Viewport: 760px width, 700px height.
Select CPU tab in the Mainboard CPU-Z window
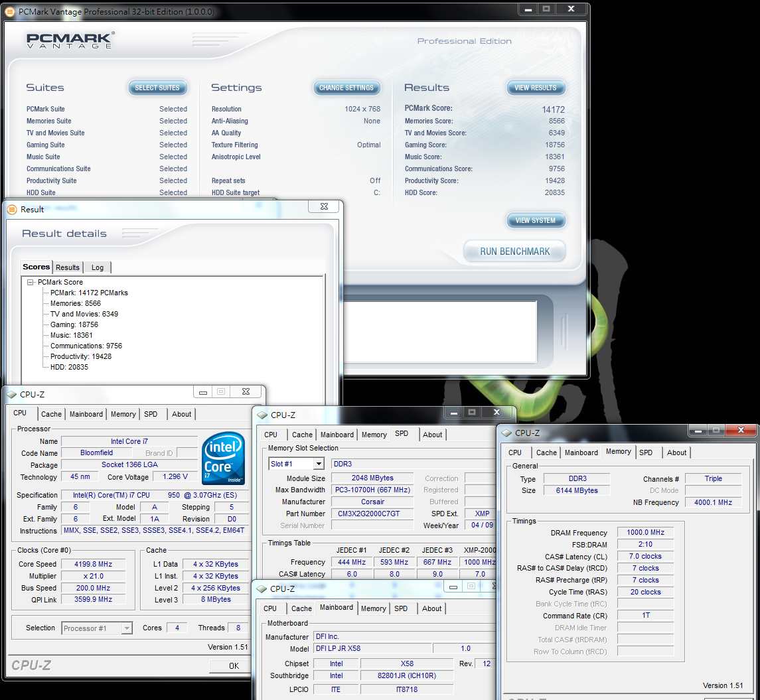[270, 608]
